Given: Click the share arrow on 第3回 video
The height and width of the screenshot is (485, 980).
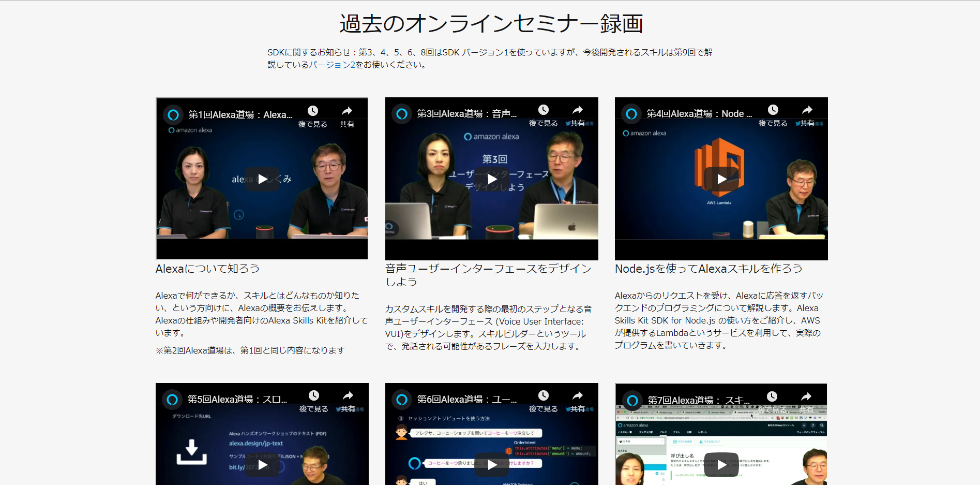Looking at the screenshot, I should (x=578, y=110).
